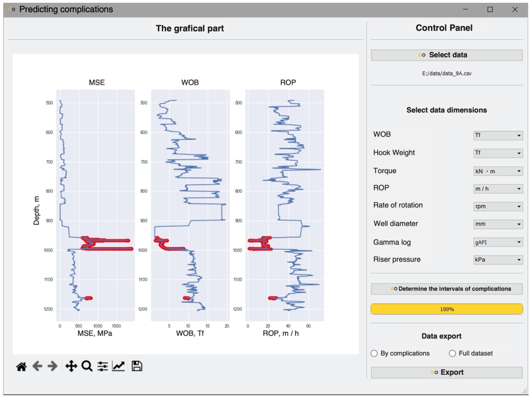Viewport: 532px width, 399px height.
Task: Click the Select data button
Action: tap(447, 55)
